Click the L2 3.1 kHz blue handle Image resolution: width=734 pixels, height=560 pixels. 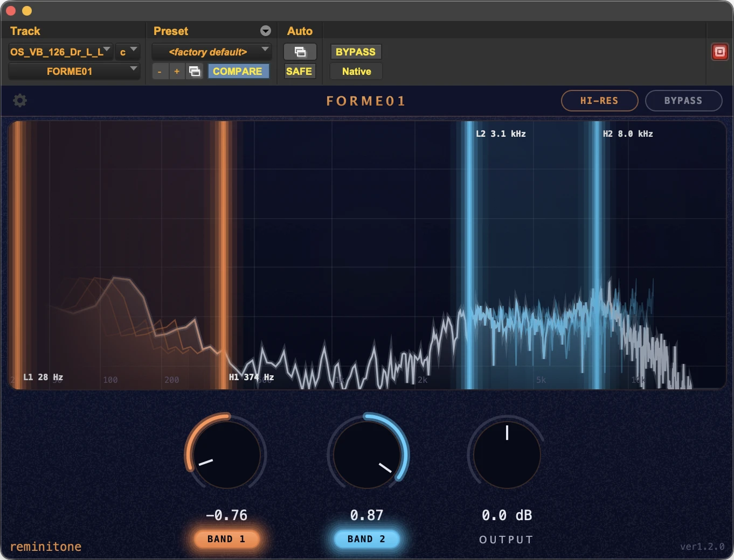pyautogui.click(x=469, y=254)
